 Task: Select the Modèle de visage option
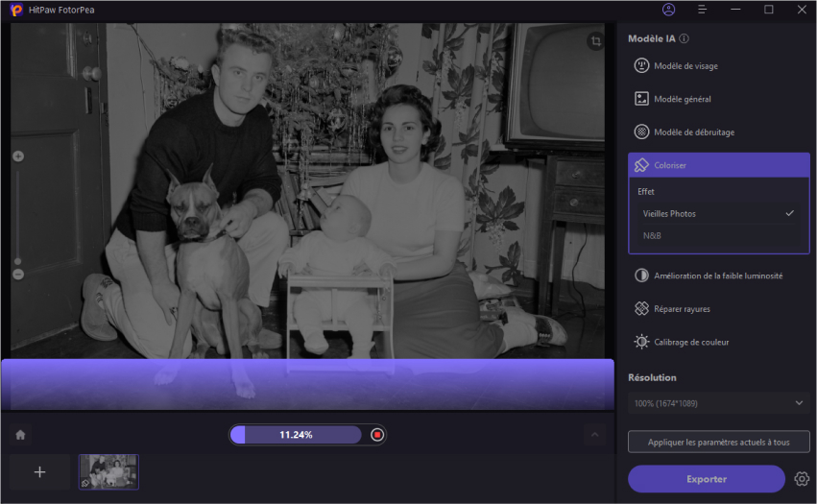[685, 66]
